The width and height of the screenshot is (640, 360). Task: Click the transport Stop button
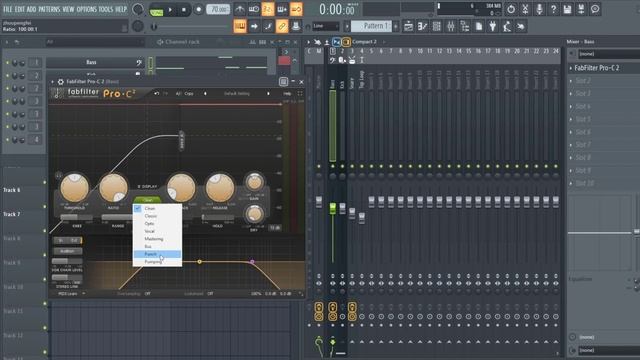tap(184, 9)
